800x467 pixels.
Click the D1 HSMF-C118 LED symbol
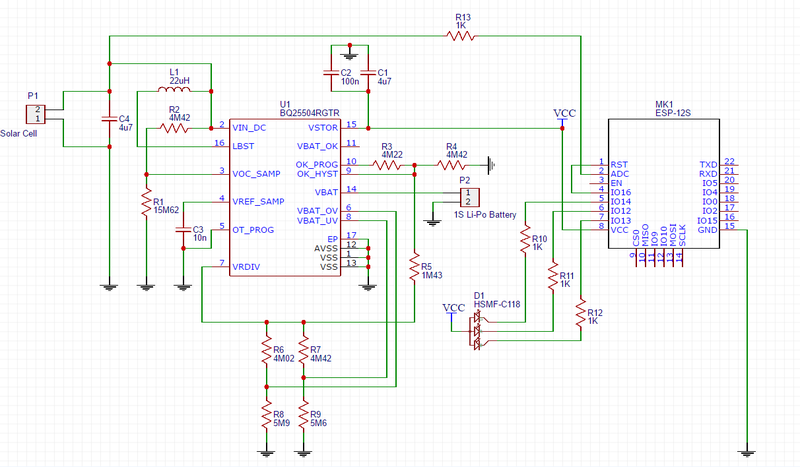tap(477, 328)
